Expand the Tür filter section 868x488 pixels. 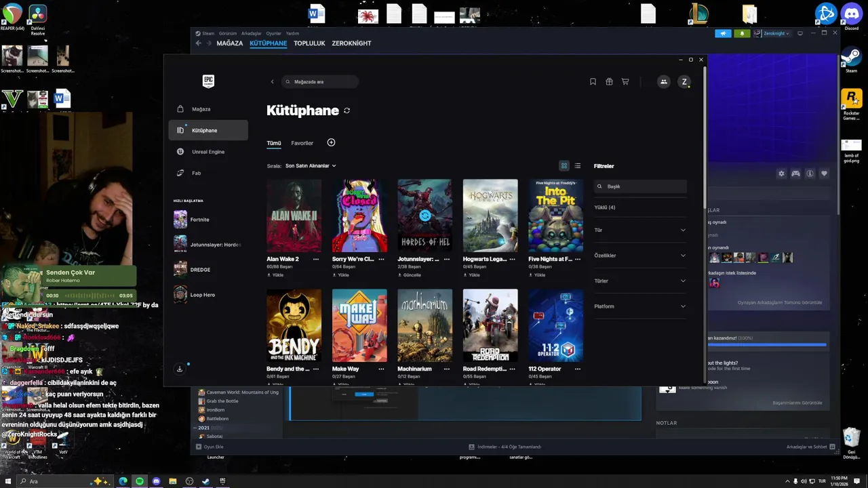point(640,230)
